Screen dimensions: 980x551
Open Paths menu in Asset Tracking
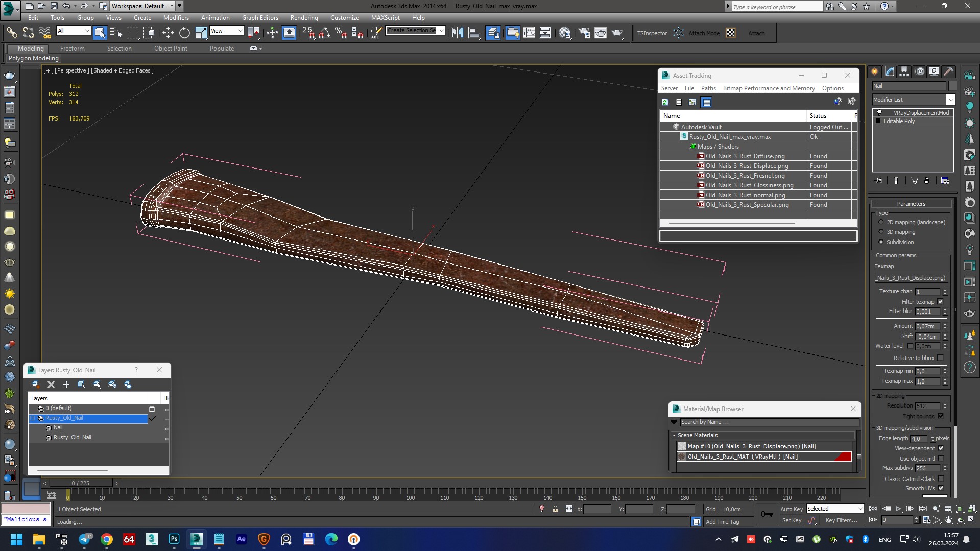(708, 88)
